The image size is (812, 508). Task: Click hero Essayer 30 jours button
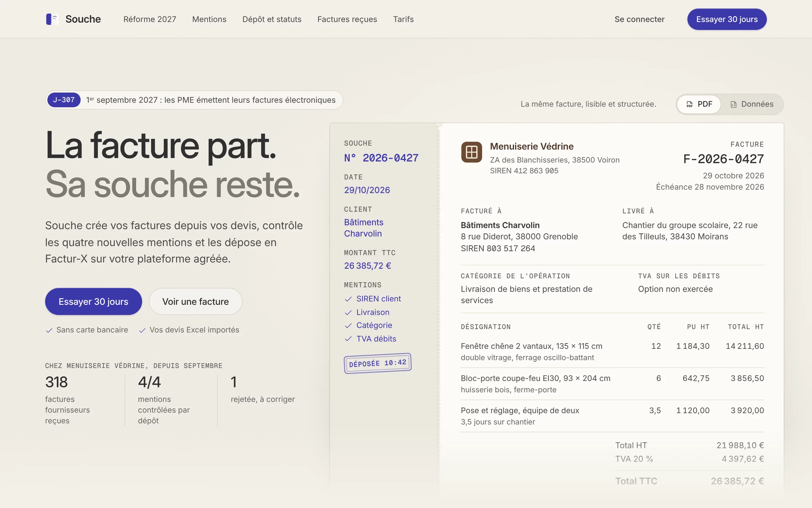[x=93, y=301]
